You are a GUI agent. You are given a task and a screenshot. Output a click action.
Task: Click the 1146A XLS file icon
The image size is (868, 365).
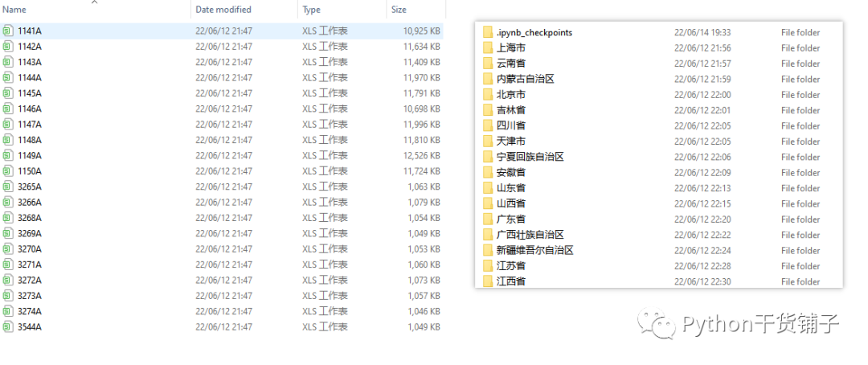click(8, 109)
